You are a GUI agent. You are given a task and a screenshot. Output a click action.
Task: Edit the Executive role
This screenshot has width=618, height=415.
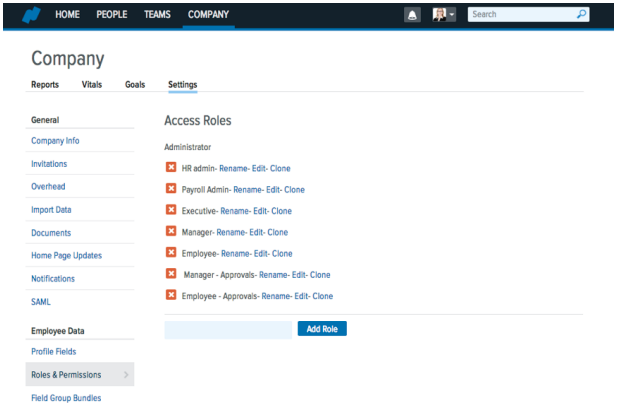pyautogui.click(x=260, y=211)
